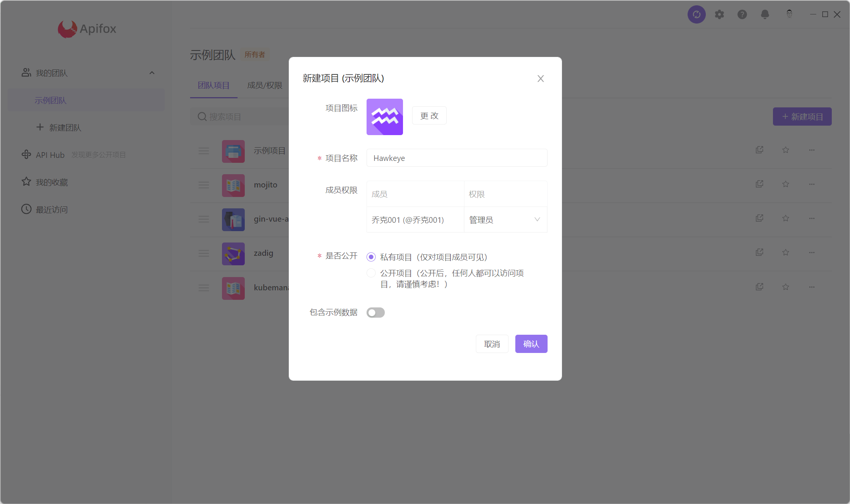The width and height of the screenshot is (850, 504).
Task: Star the zadig project
Action: tap(785, 252)
